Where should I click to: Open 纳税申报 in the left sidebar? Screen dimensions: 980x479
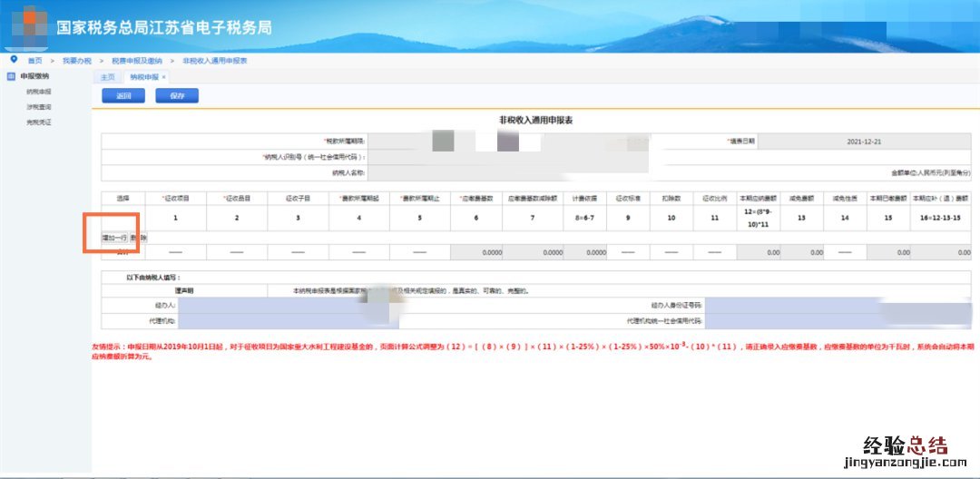(38, 92)
